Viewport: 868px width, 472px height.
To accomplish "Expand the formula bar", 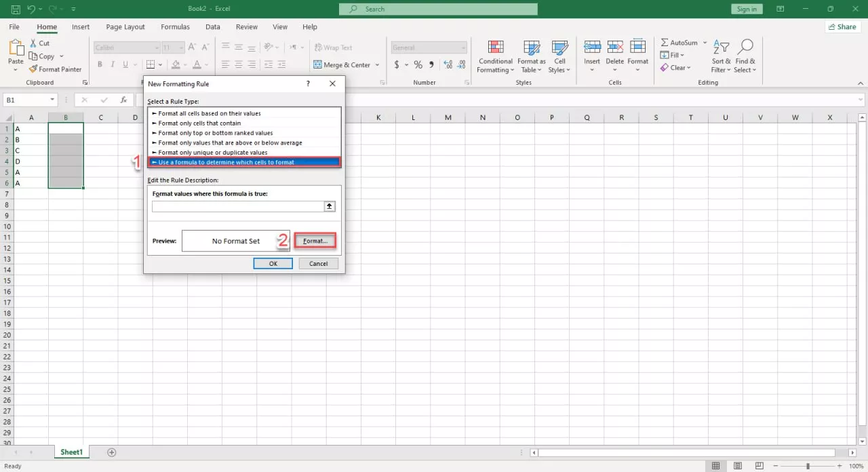I will [x=859, y=100].
